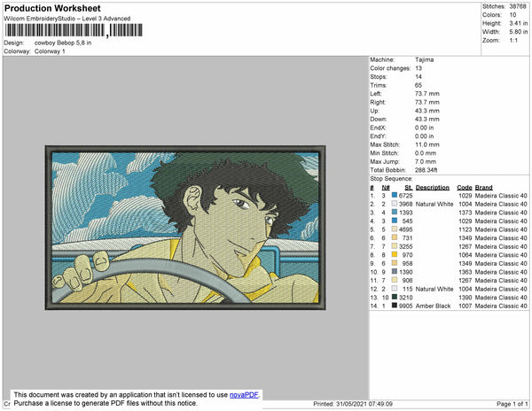
Task: Select the 'Colorway 1' value
Action: (x=50, y=51)
